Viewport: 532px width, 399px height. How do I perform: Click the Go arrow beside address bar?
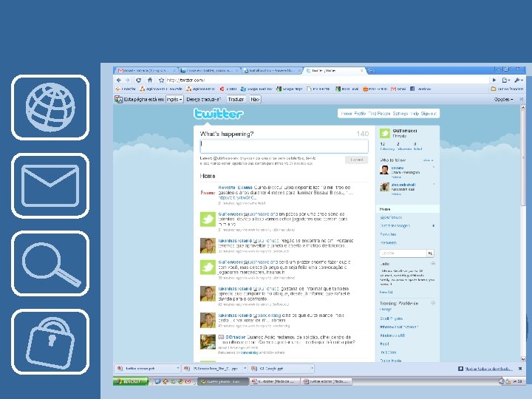pyautogui.click(x=494, y=80)
